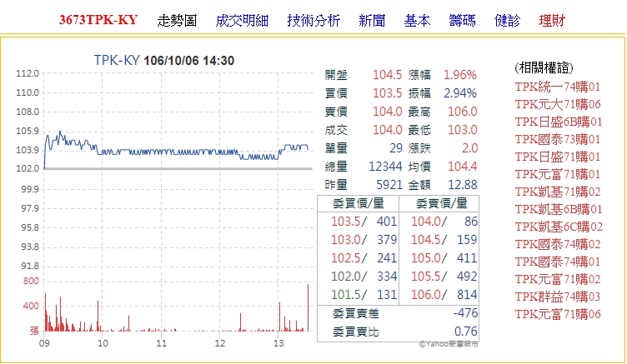Open warrant TPK日盛6B購01
This screenshot has height=364, width=627.
pos(559,122)
